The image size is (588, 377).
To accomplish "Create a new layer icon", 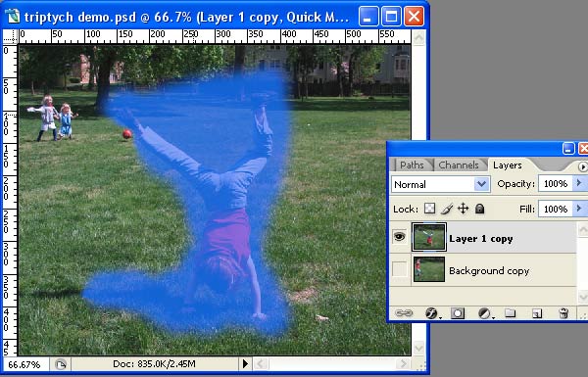I will point(537,313).
